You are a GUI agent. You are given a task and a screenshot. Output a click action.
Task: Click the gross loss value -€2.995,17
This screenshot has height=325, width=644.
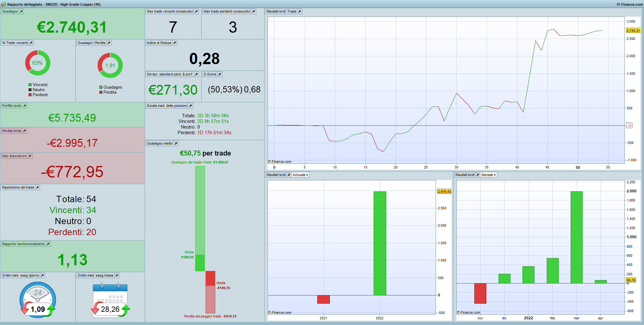pos(72,143)
